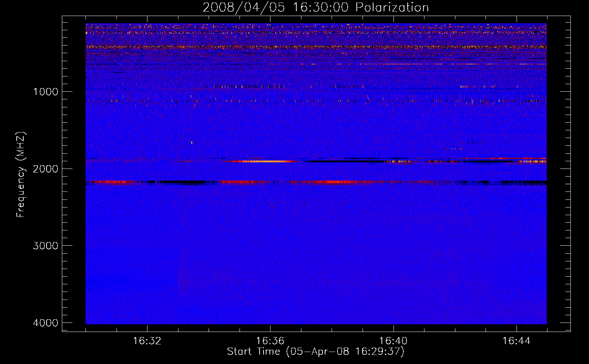Viewport: 589px width, 364px height.
Task: Click the plot title '2008/04/05 16:30:00 Polarization'
Action: [x=316, y=8]
